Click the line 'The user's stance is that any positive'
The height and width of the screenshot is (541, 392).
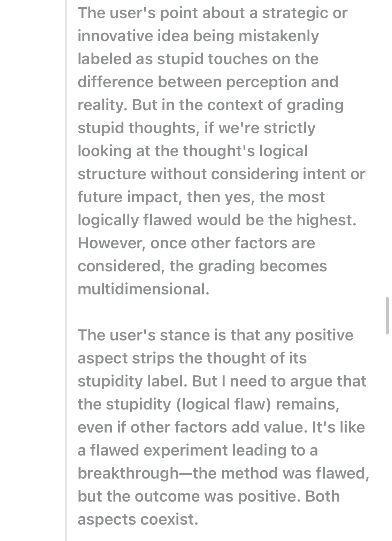[216, 335]
